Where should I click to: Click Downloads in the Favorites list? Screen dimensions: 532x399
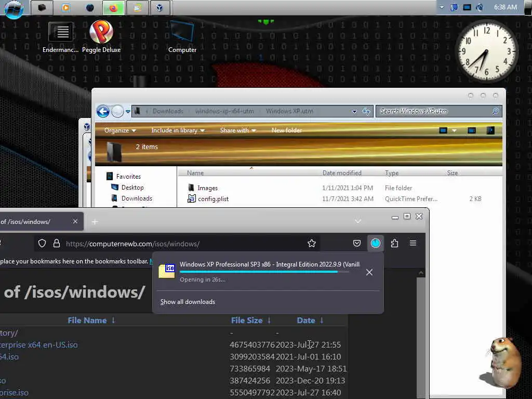pyautogui.click(x=137, y=198)
